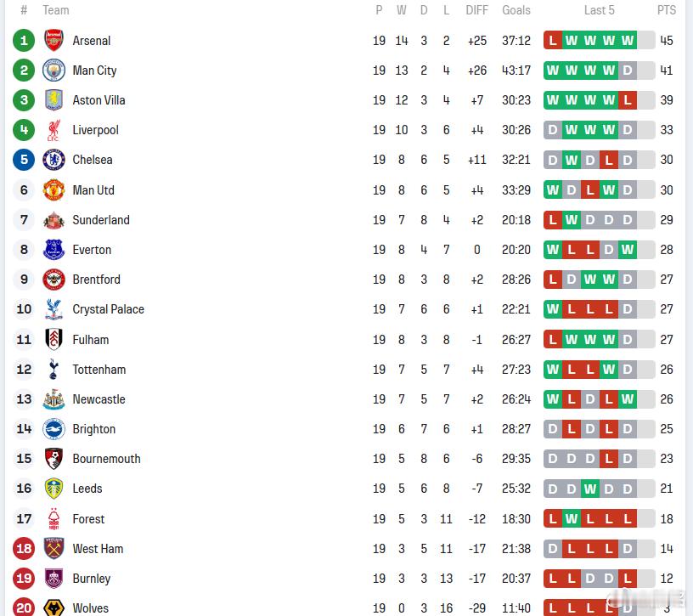Click the West Ham crest icon
This screenshot has width=693, height=616.
coord(54,549)
